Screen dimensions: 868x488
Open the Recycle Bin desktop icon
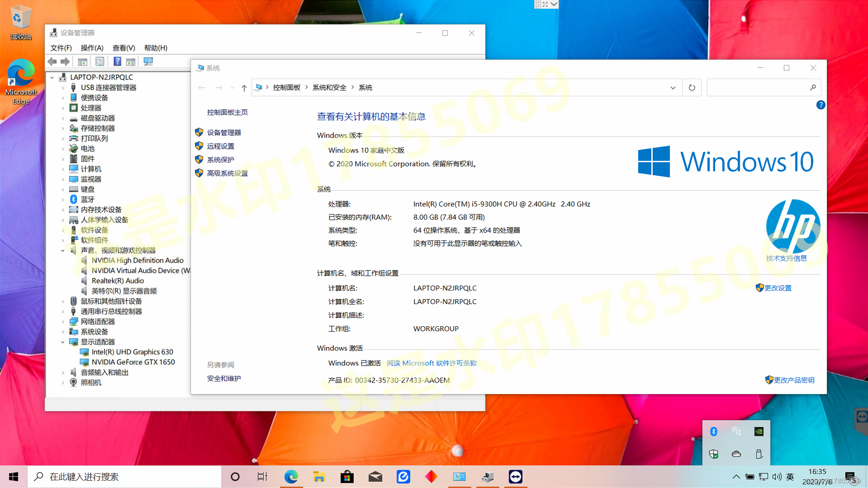click(x=21, y=23)
